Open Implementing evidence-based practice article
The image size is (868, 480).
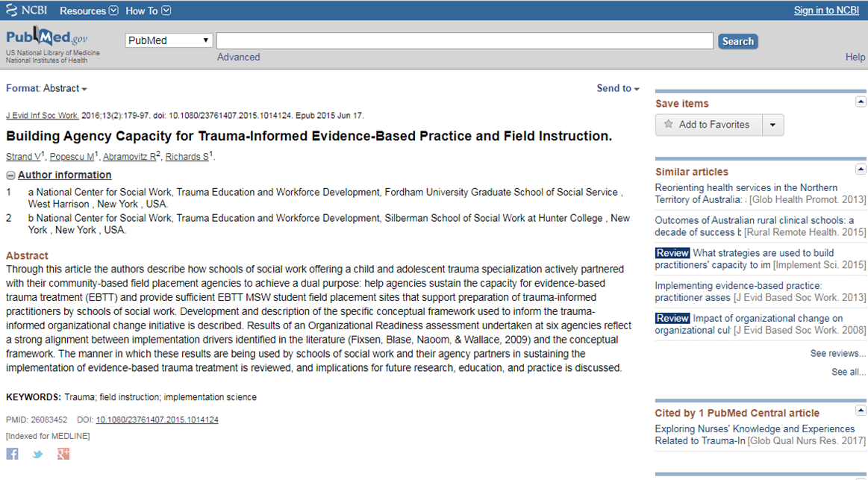pyautogui.click(x=738, y=291)
